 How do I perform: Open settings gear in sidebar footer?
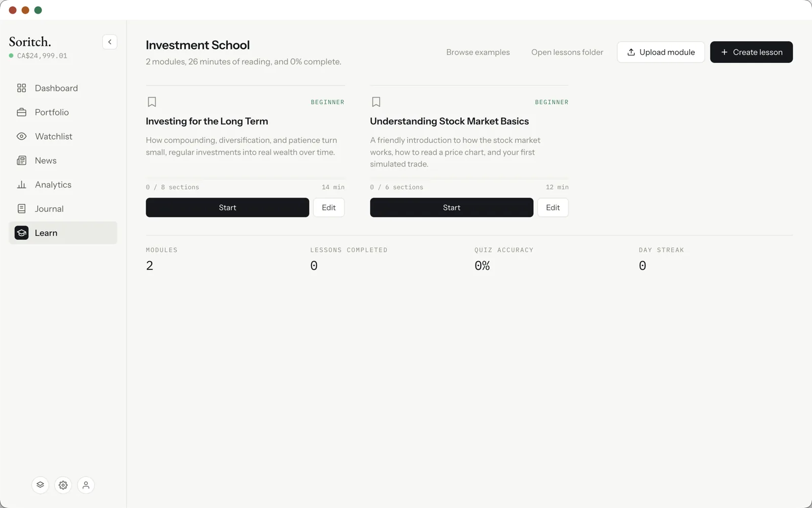tap(63, 485)
